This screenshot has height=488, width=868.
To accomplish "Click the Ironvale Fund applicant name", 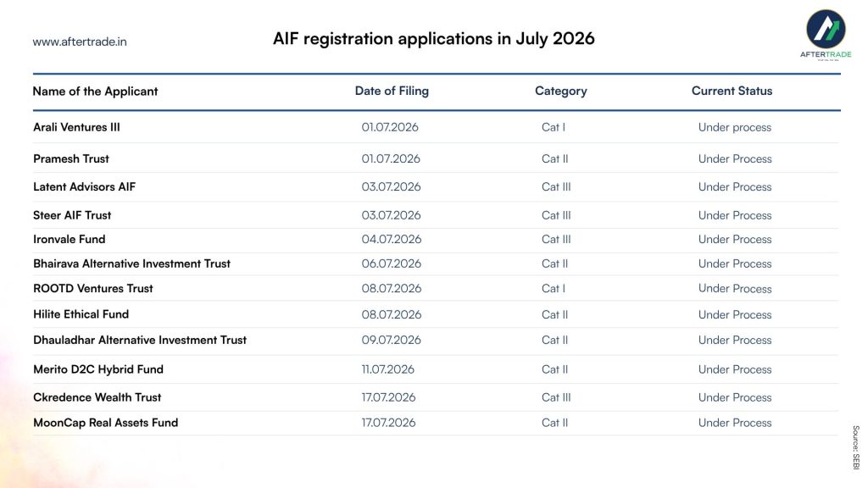I will pyautogui.click(x=70, y=240).
